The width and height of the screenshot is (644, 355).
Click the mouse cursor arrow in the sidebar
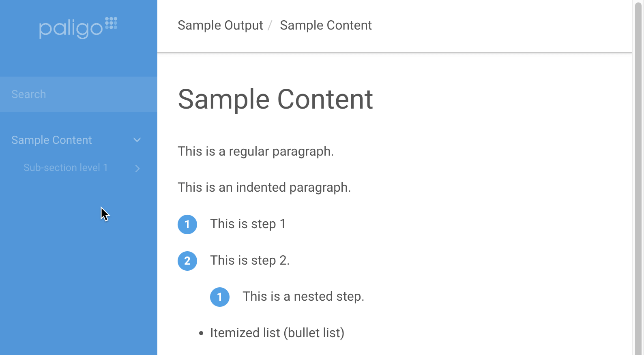105,214
